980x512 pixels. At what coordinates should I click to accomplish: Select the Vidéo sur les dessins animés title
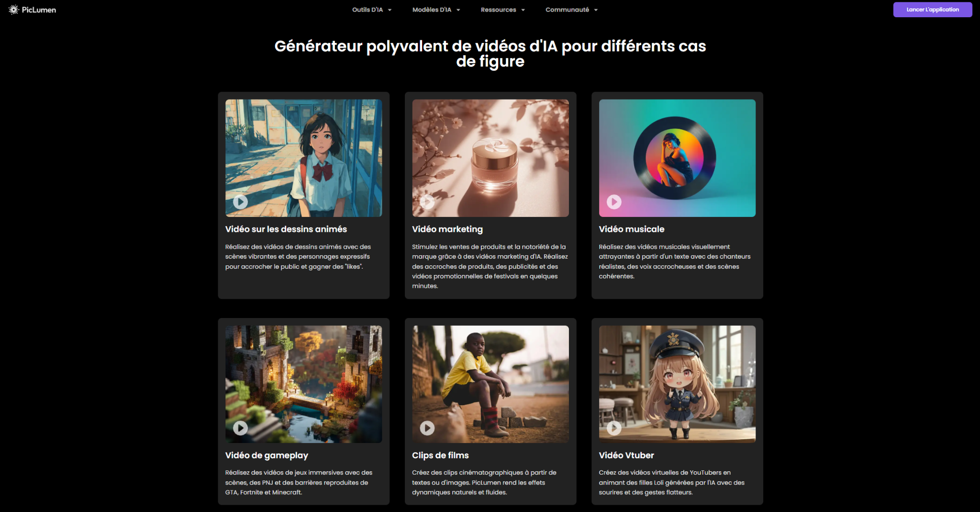[286, 229]
